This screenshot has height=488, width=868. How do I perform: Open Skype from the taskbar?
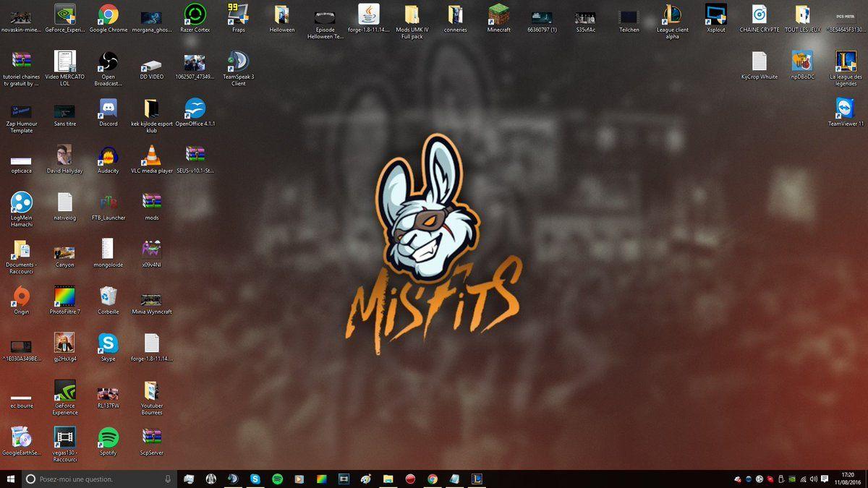tap(255, 479)
